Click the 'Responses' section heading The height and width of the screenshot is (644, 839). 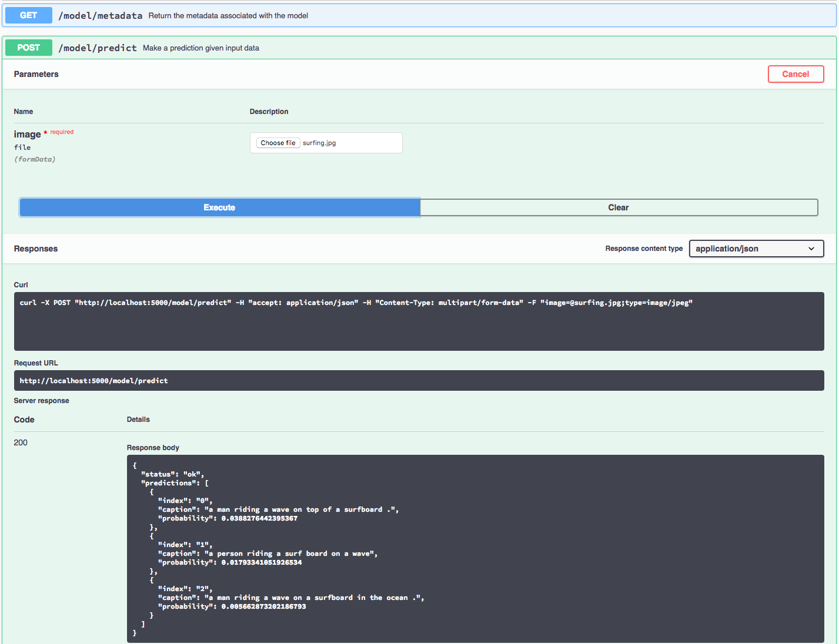36,249
